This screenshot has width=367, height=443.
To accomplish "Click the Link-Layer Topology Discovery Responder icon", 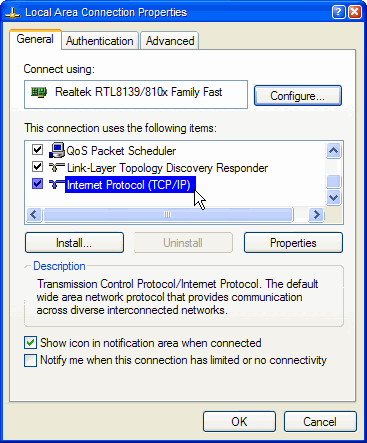I will (57, 167).
